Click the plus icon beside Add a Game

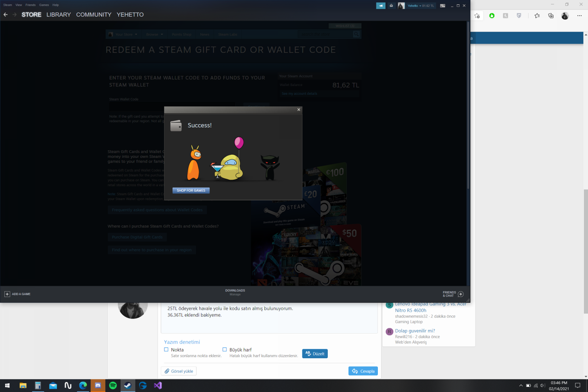pos(7,294)
